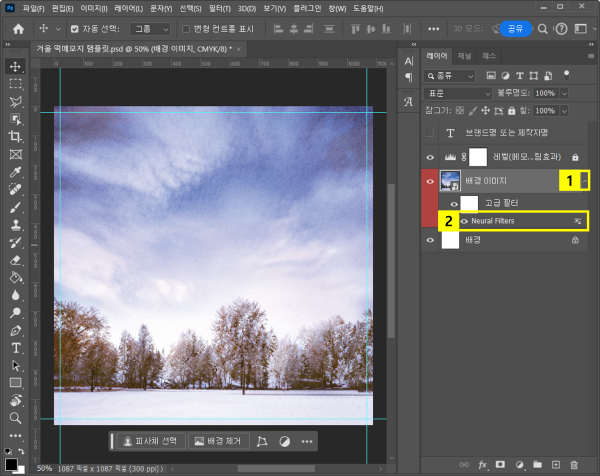Click the 배경 제거 button
This screenshot has width=600, height=476.
pos(218,441)
